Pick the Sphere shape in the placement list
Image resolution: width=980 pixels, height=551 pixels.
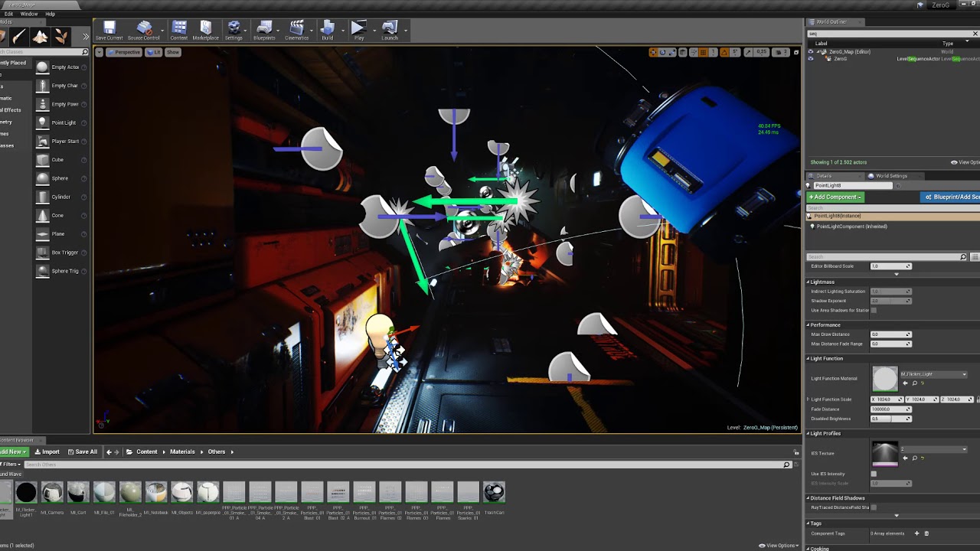tap(61, 178)
